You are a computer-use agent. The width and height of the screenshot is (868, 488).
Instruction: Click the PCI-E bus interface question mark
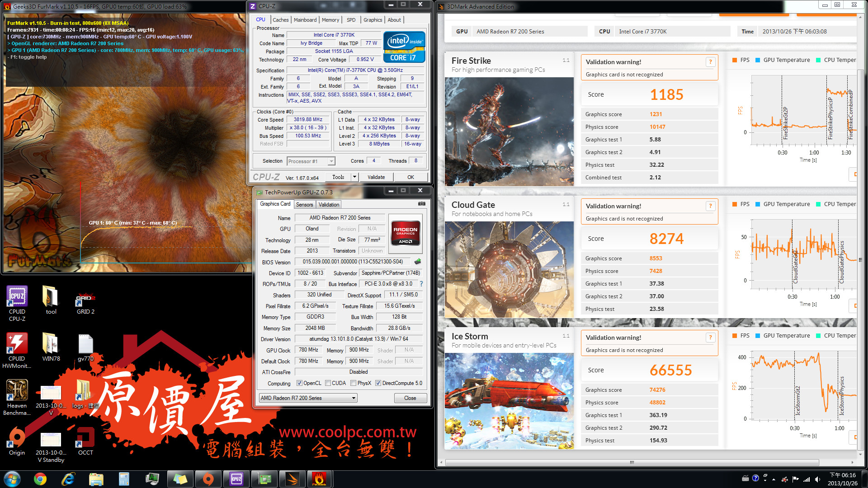click(x=421, y=284)
